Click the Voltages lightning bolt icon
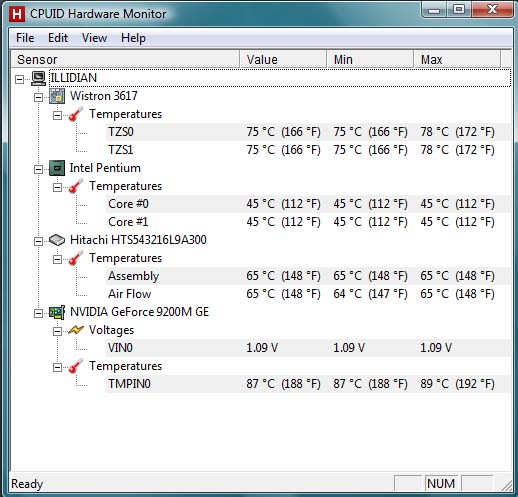This screenshot has height=497, width=518. pos(76,330)
